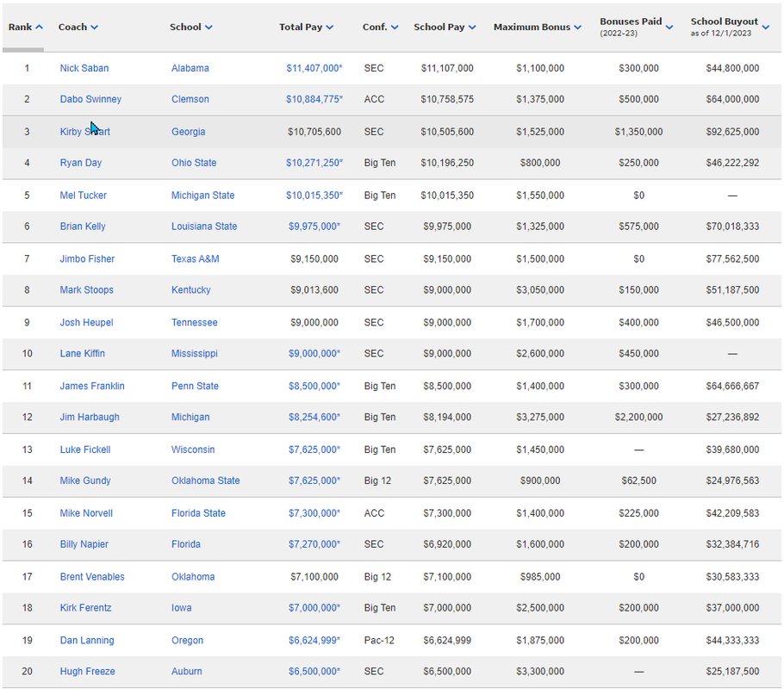Image resolution: width=784 pixels, height=689 pixels.
Task: Open Texas A&M school link
Action: tap(195, 258)
